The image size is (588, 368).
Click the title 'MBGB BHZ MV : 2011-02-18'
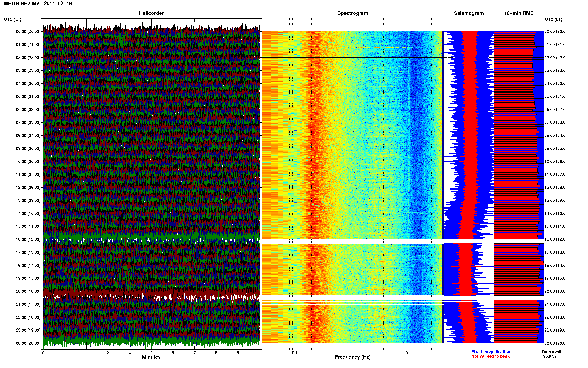point(38,4)
